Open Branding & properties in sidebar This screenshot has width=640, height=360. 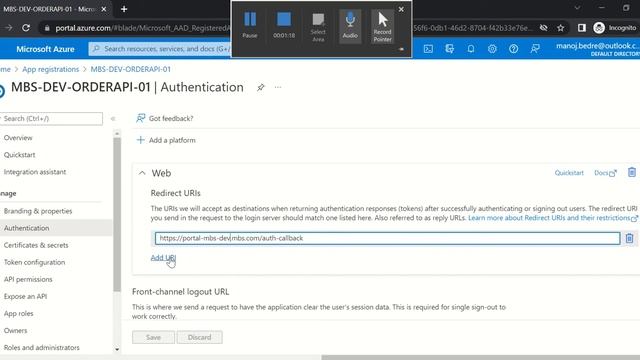tap(38, 211)
